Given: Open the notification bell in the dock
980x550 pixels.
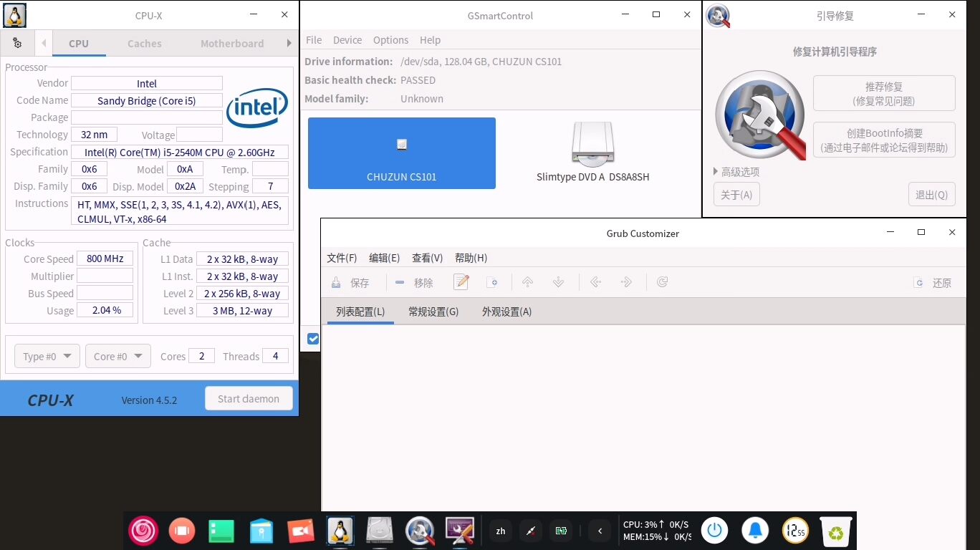Looking at the screenshot, I should coord(755,531).
